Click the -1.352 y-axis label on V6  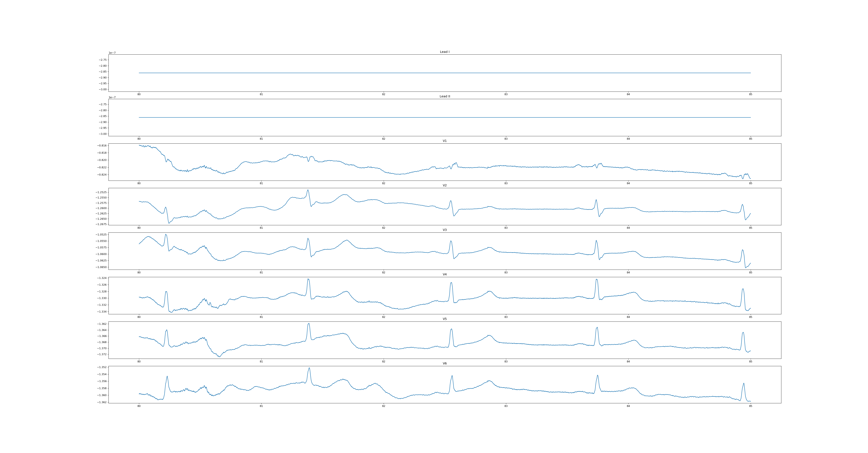(102, 367)
